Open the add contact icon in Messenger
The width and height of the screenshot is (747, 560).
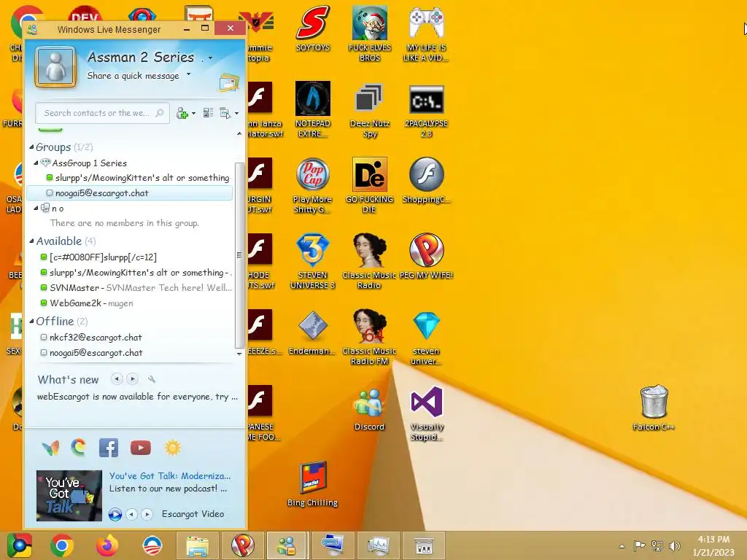pyautogui.click(x=182, y=113)
